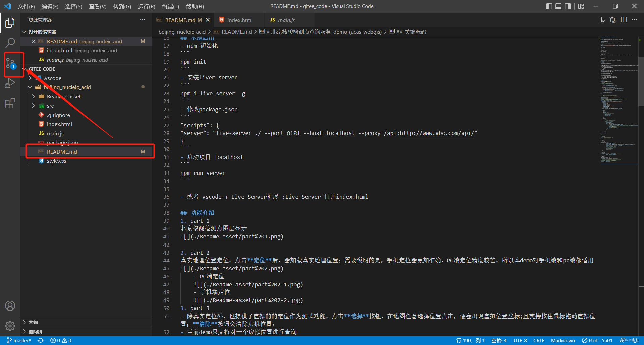Open the errors and warnings status item

point(61,340)
